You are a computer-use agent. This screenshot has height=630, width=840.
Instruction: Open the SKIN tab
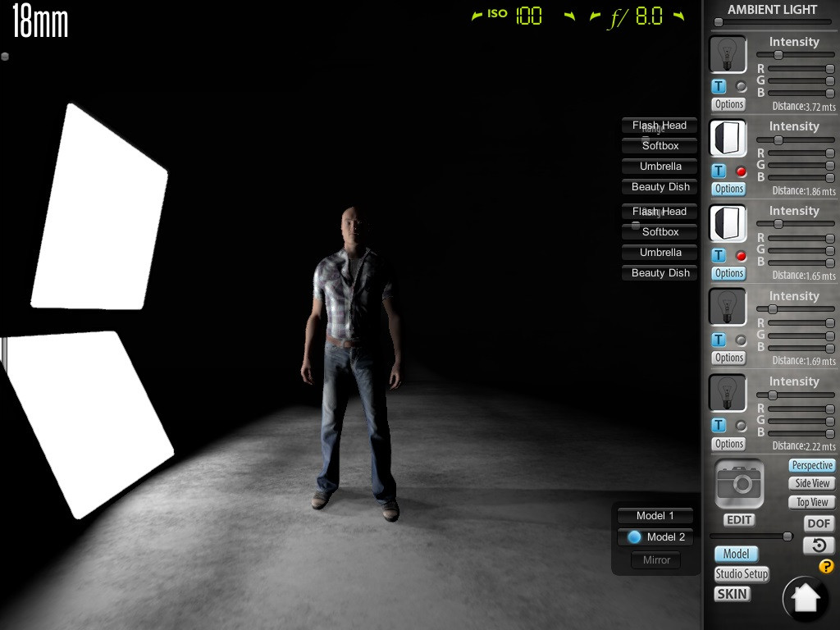point(732,594)
